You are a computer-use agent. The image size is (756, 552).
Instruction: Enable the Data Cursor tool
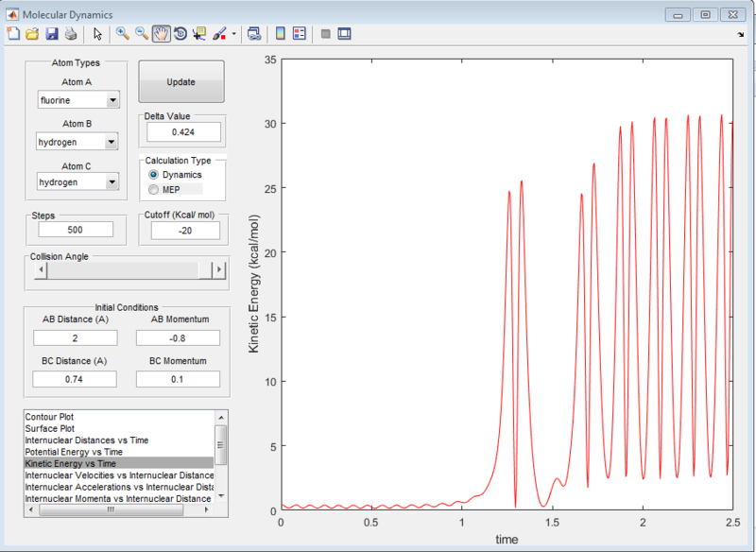(x=199, y=34)
